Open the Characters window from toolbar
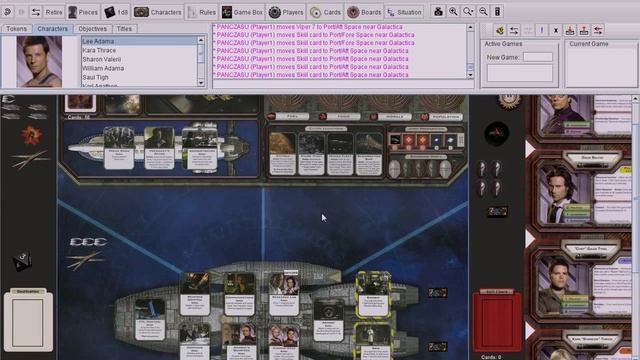Viewport: 640px width, 360px height. point(158,12)
